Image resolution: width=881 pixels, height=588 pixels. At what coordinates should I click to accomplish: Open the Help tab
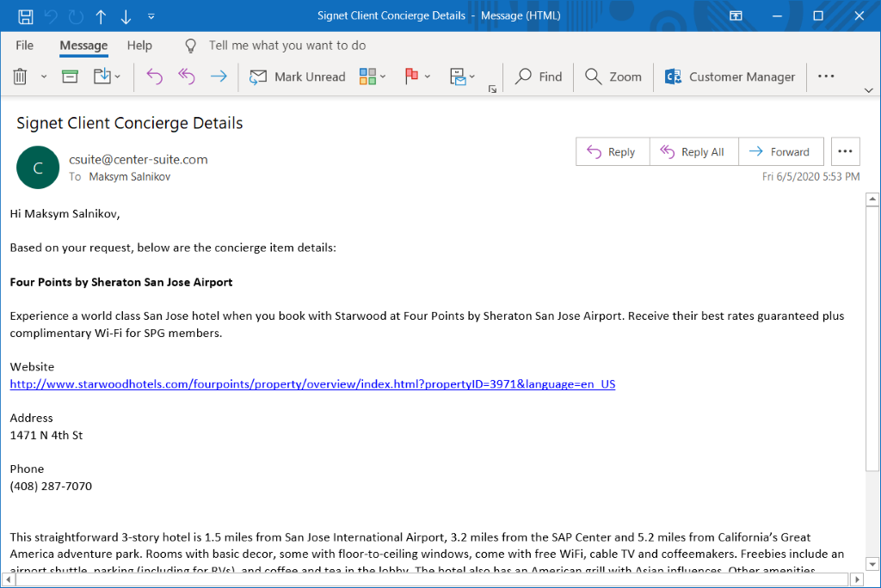pos(139,45)
